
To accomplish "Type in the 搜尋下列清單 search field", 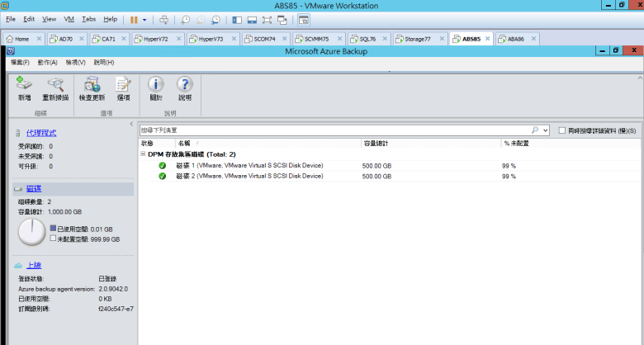I will point(330,130).
